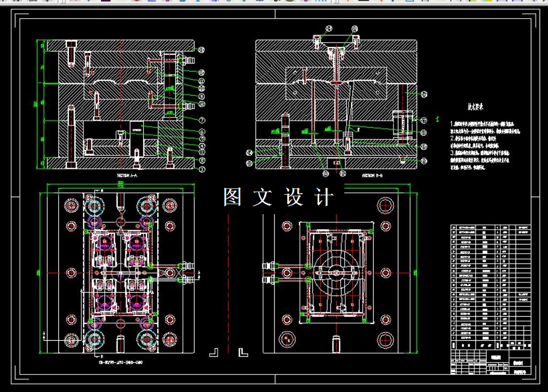Select part balloon number 8
Screen dimensions: 548x392
point(202,104)
